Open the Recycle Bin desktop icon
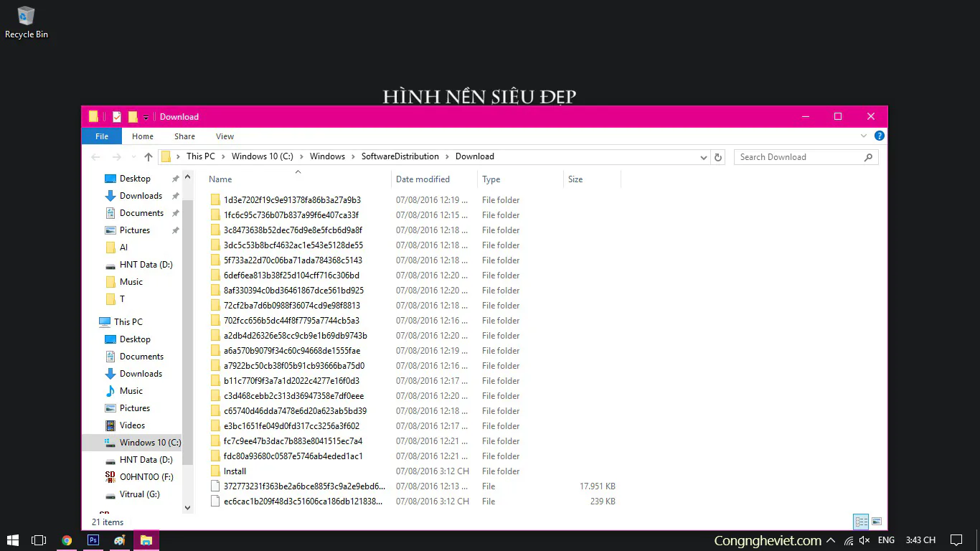This screenshot has height=551, width=980. pos(27,22)
